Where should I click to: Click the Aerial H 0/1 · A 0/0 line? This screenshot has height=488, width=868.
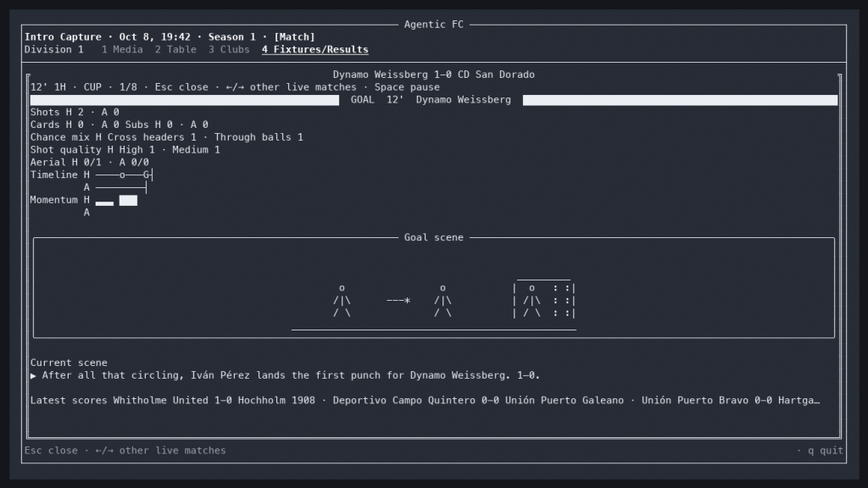89,162
